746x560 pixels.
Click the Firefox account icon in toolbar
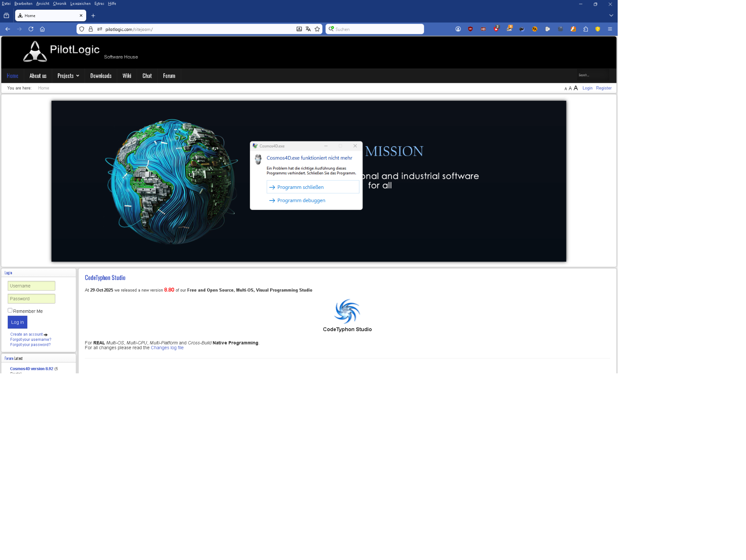tap(458, 29)
